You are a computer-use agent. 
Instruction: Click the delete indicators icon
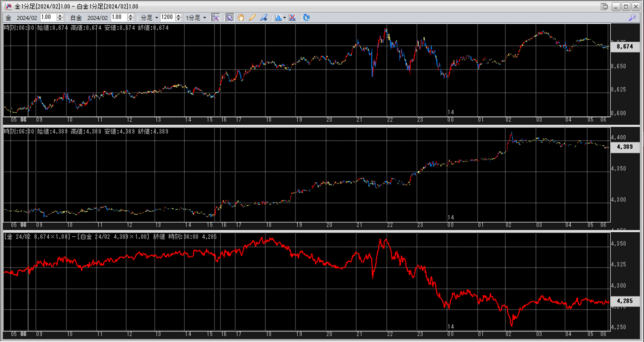click(x=292, y=18)
